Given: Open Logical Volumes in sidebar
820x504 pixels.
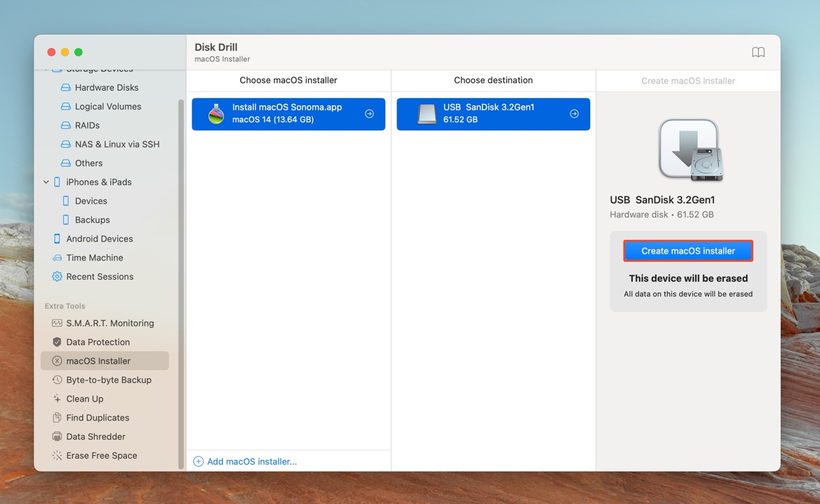Looking at the screenshot, I should point(108,106).
